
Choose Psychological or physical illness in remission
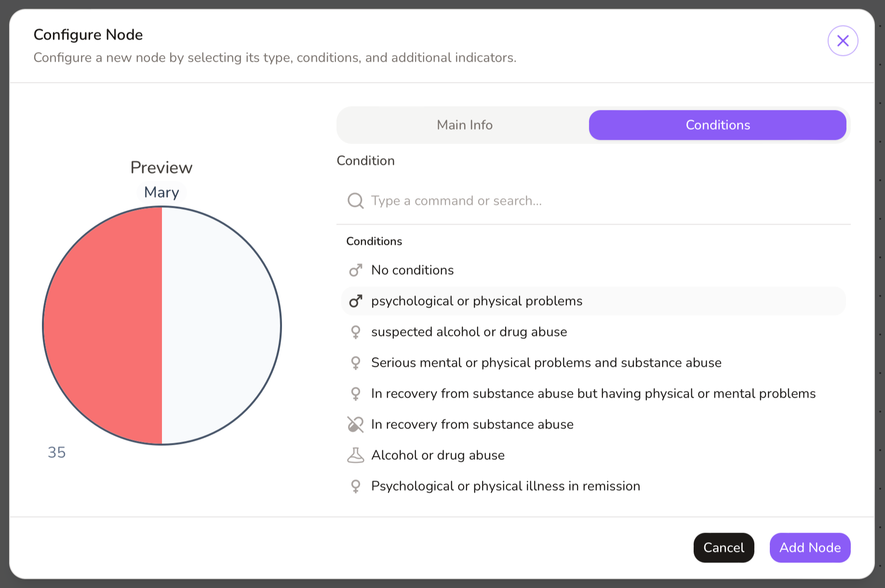tap(506, 486)
